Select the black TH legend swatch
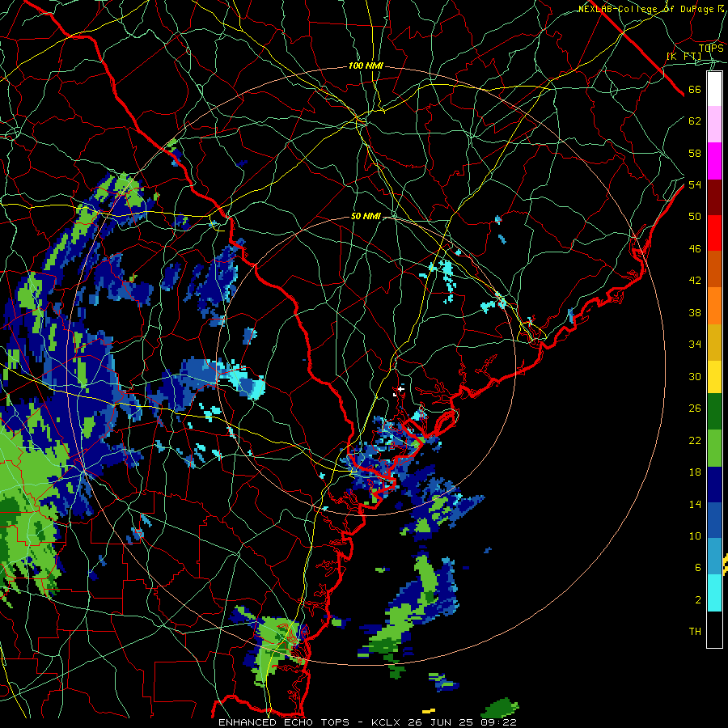Screen dimensions: 728x728 point(714,629)
